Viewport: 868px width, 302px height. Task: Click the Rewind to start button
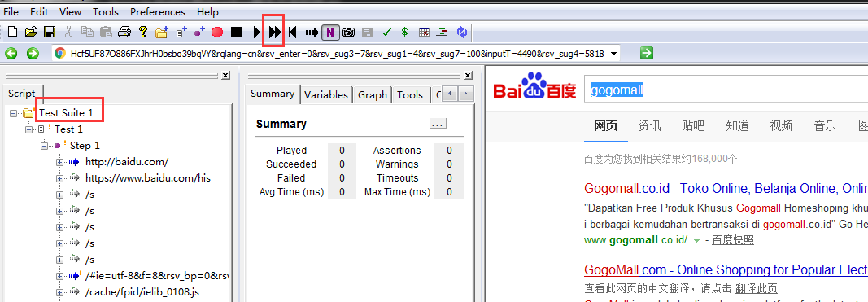click(x=292, y=32)
